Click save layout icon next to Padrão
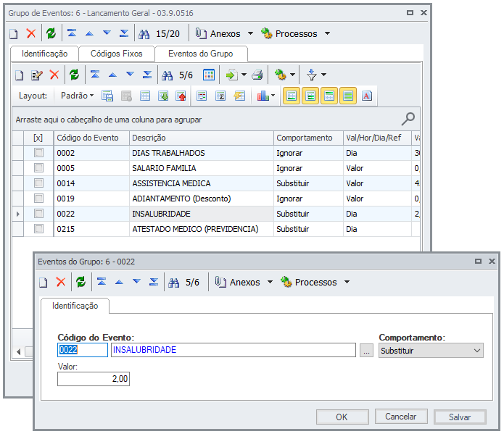Viewport: 504px width, 434px height. pos(107,96)
